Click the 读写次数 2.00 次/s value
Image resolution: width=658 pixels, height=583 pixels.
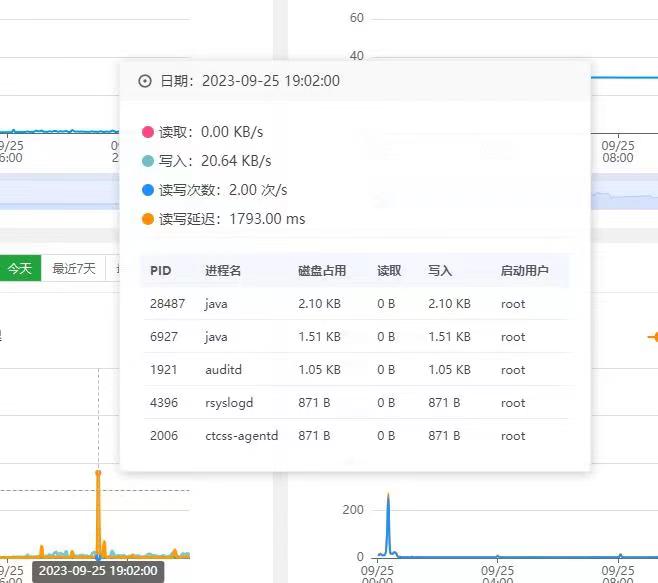coord(258,190)
